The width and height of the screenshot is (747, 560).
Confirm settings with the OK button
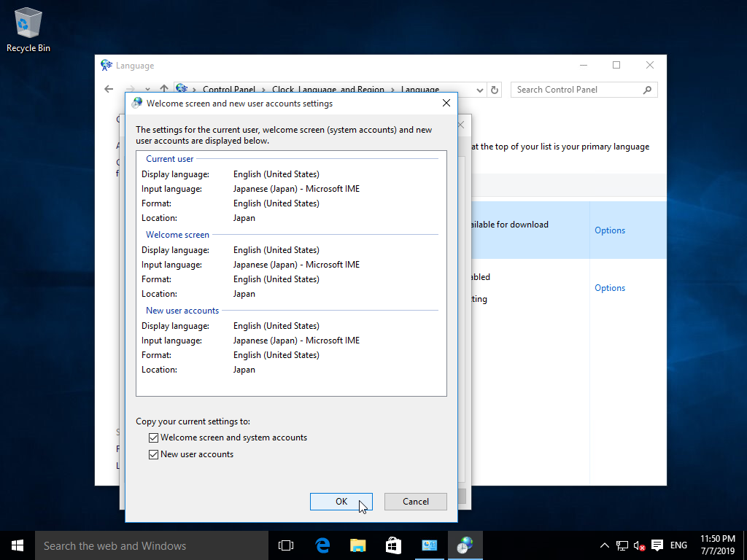(341, 502)
